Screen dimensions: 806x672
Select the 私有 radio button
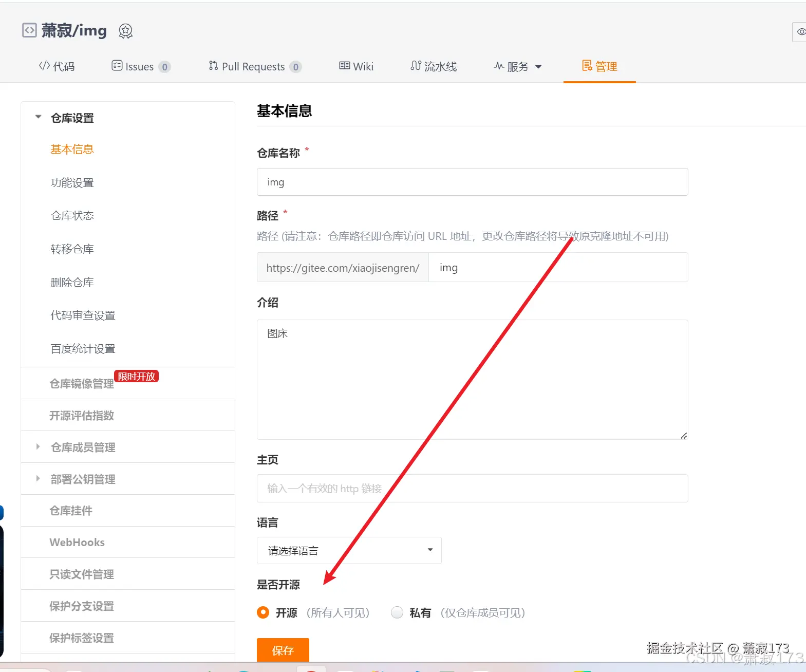397,612
